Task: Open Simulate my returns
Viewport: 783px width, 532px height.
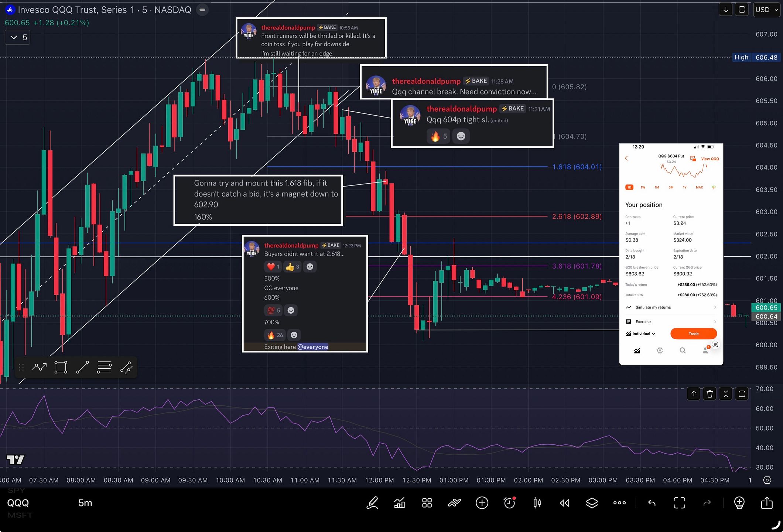Action: 671,307
